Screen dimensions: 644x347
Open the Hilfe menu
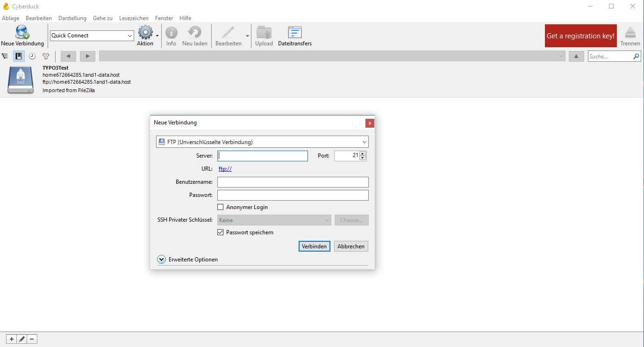[185, 18]
